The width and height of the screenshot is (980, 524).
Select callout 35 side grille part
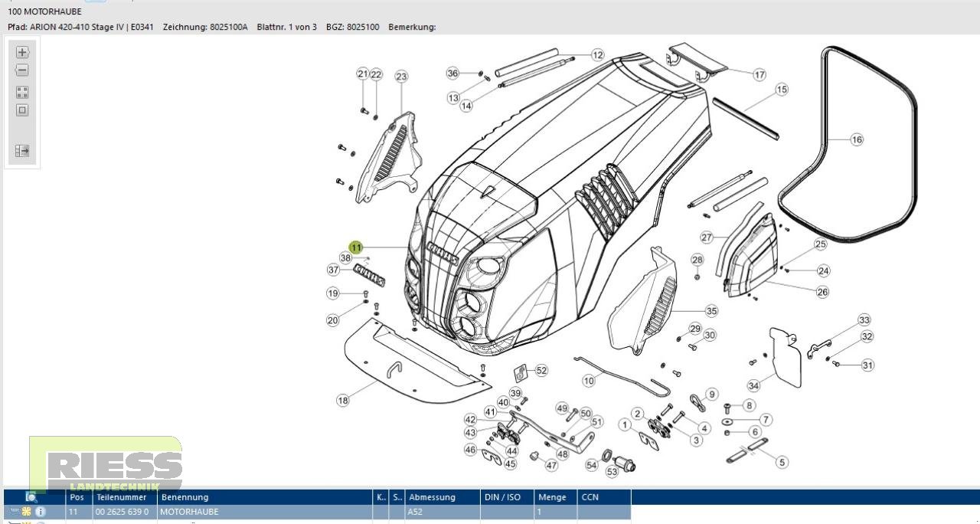(x=711, y=311)
